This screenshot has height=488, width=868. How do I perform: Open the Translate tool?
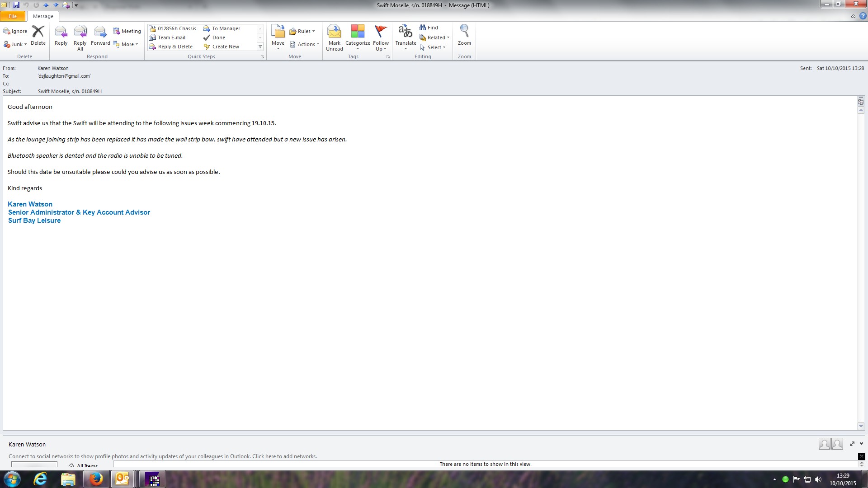tap(406, 37)
